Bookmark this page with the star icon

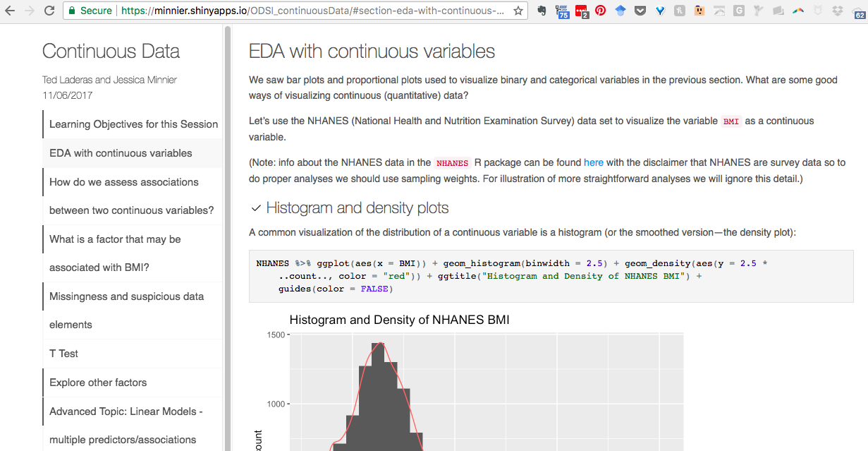coord(518,11)
